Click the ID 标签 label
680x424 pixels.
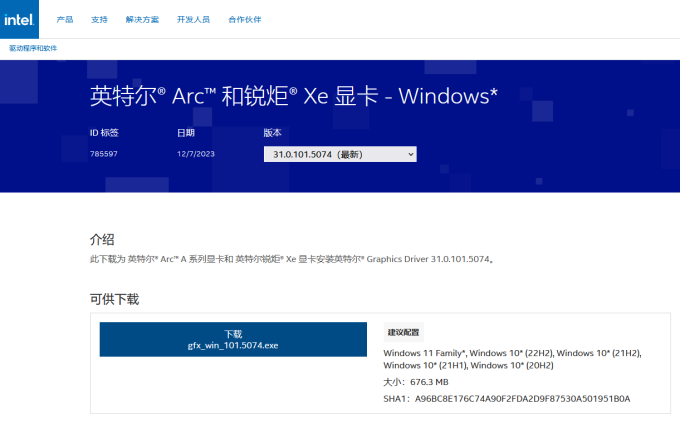104,133
